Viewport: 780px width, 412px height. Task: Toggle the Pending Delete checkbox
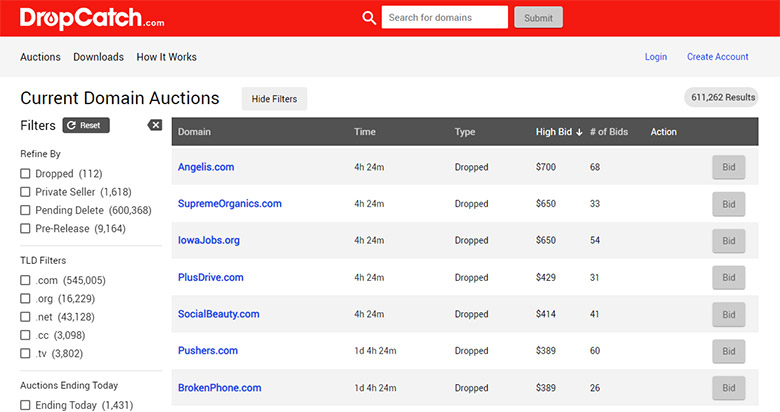25,210
